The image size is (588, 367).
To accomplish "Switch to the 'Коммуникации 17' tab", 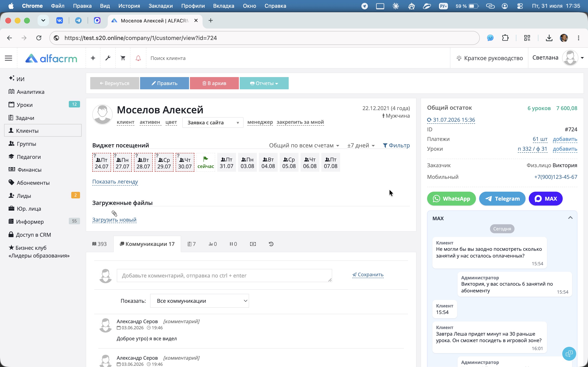I will [x=147, y=244].
